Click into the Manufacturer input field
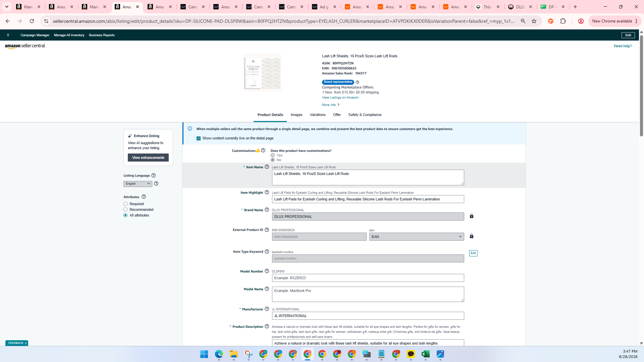This screenshot has width=644, height=362. [368, 316]
